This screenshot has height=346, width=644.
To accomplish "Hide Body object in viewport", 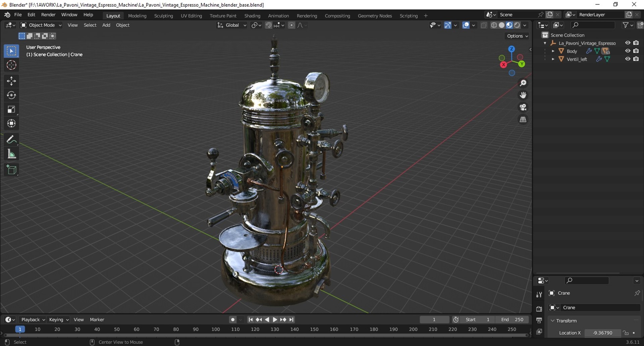I will coord(628,51).
